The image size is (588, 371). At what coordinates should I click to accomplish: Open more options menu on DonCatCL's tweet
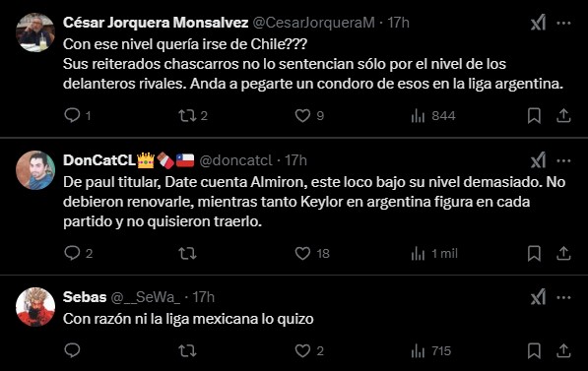tap(563, 161)
